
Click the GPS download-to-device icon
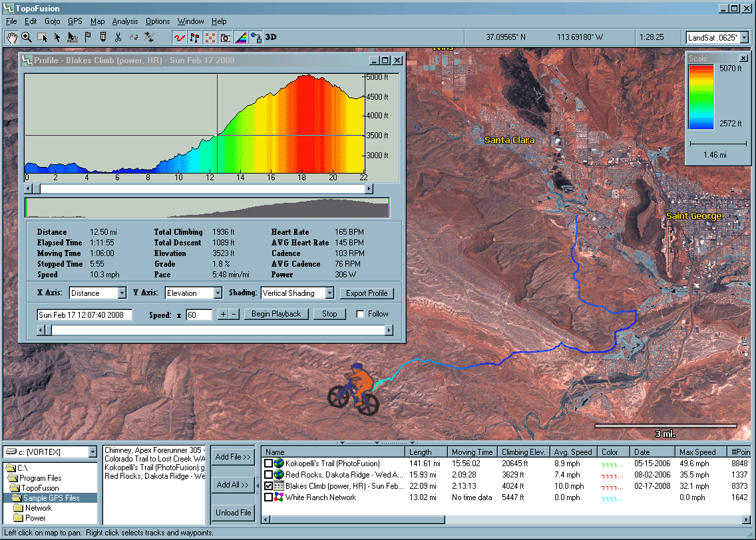coord(256,37)
